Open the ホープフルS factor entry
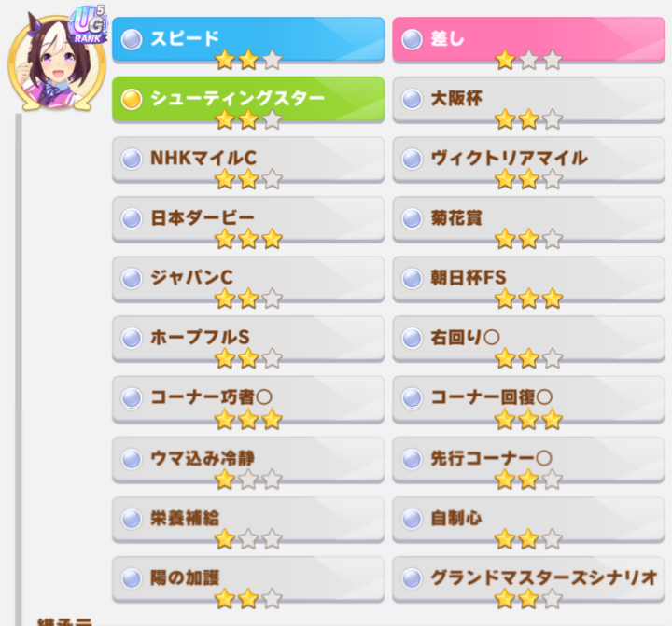This screenshot has height=626, width=672. [x=248, y=339]
